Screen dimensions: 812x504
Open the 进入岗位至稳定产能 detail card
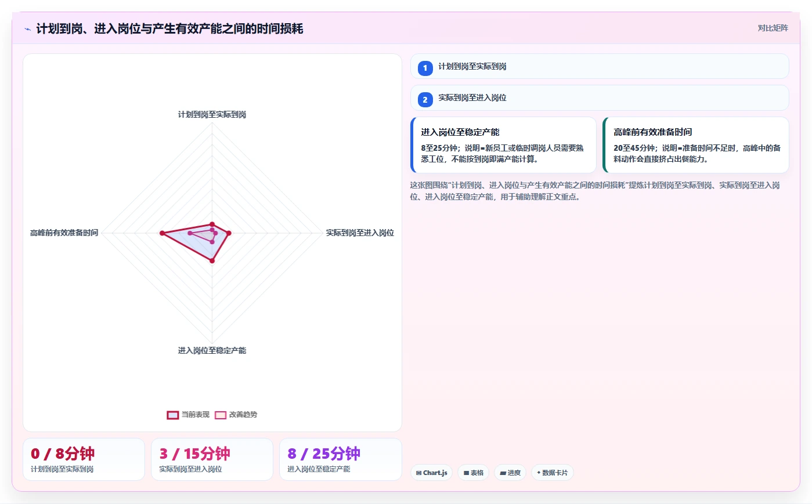tap(503, 145)
